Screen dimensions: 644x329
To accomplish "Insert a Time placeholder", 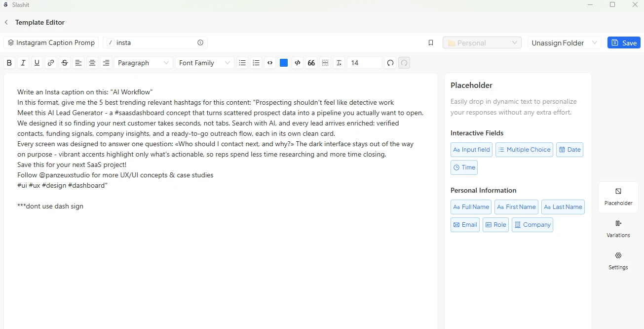I will pyautogui.click(x=464, y=167).
